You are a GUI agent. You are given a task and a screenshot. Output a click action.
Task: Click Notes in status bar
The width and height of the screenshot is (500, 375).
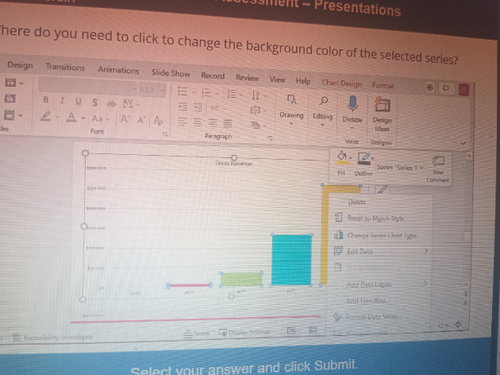click(x=196, y=333)
